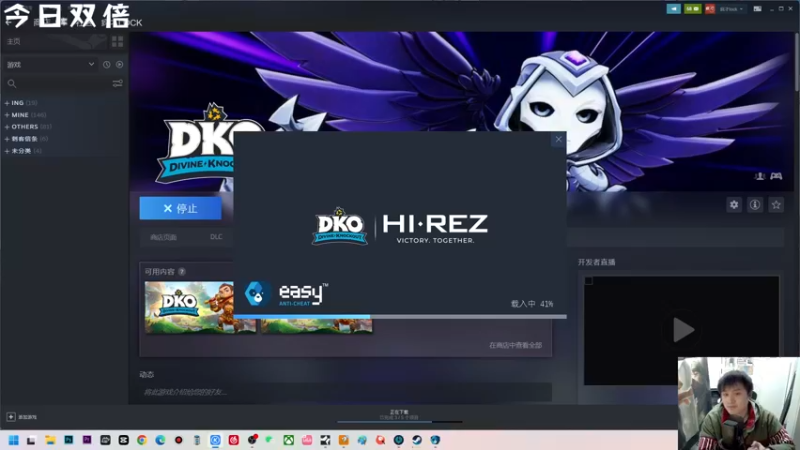Image resolution: width=800 pixels, height=450 pixels.
Task: Open Google Chrome from taskbar
Action: 142,440
